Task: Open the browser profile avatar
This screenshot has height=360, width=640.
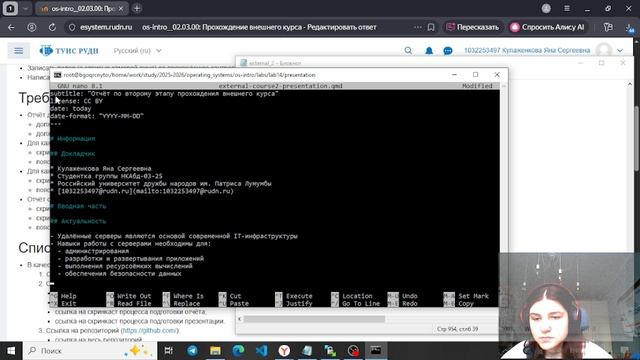Action: 546,8
